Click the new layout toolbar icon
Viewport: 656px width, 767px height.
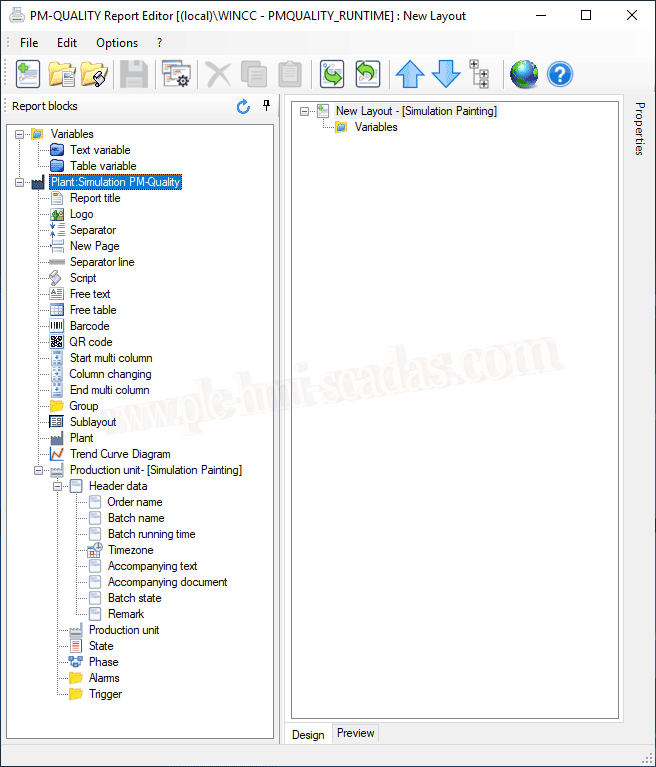click(28, 74)
